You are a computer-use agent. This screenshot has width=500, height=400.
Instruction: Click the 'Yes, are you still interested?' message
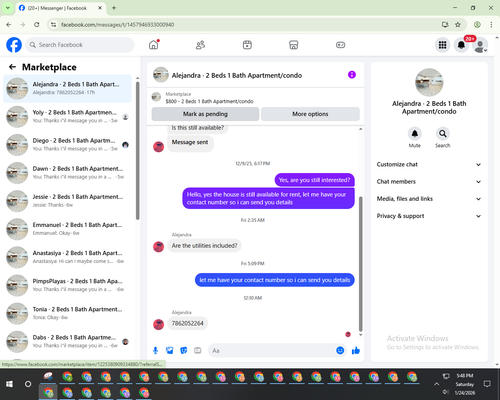[x=314, y=180]
